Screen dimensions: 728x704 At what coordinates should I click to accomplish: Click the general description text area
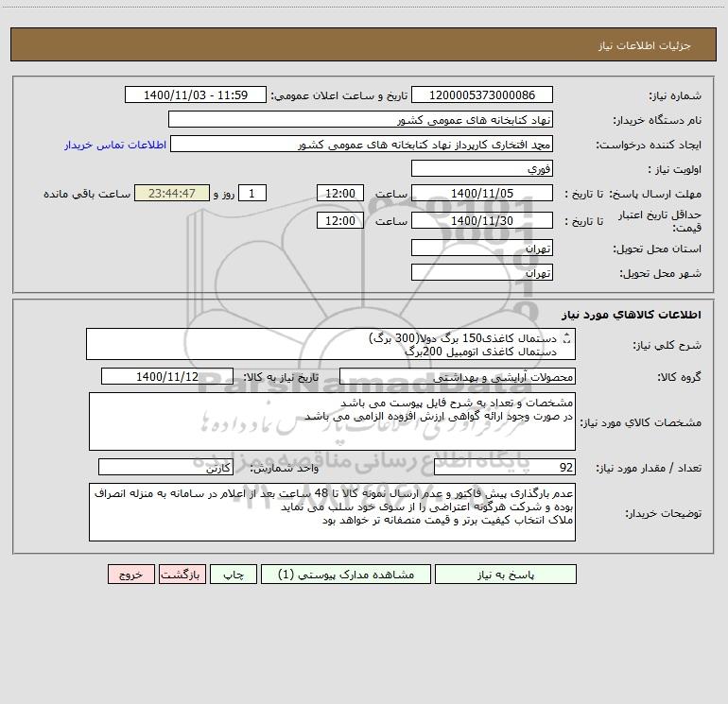pyautogui.click(x=331, y=344)
